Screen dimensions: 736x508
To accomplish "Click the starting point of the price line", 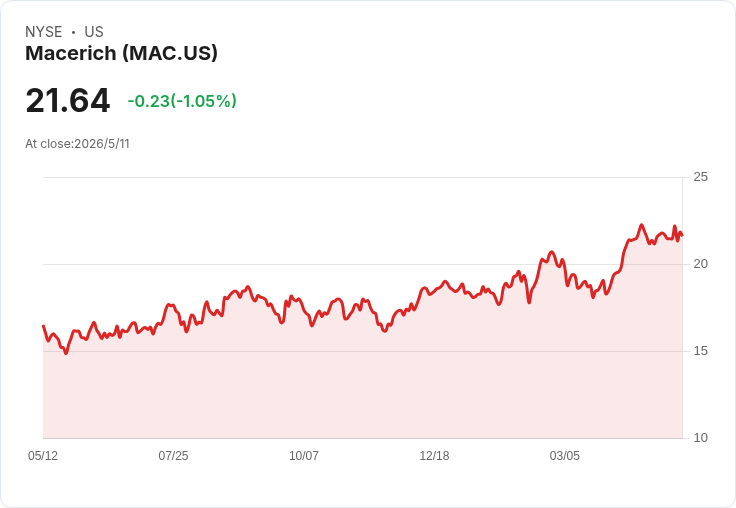I will coord(43,325).
